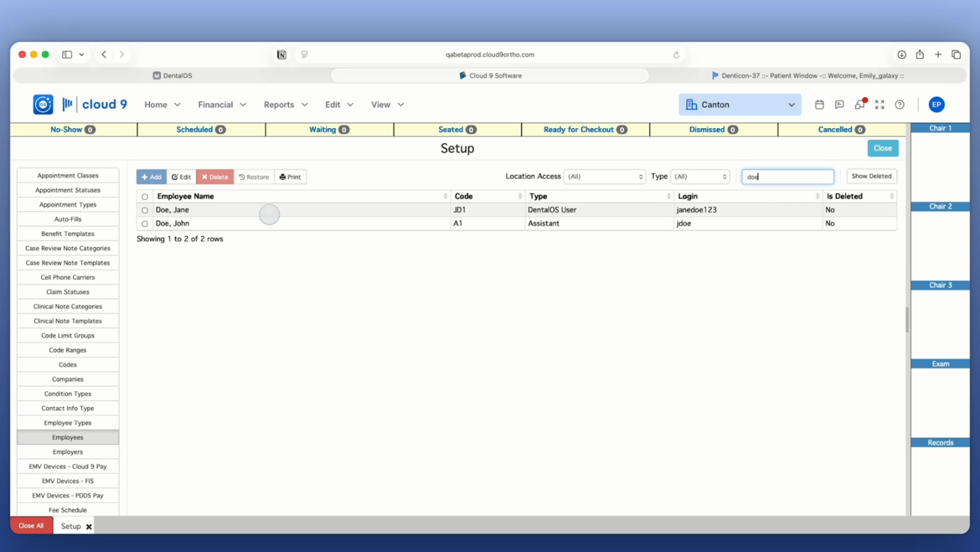Go back with Safari's back arrow
The height and width of the screenshot is (552, 980).
104,55
